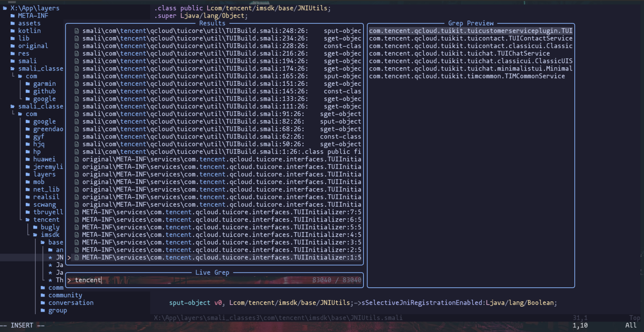This screenshot has height=332, width=644.
Task: Click the 83040 / 83040 match counter
Action: pyautogui.click(x=337, y=280)
